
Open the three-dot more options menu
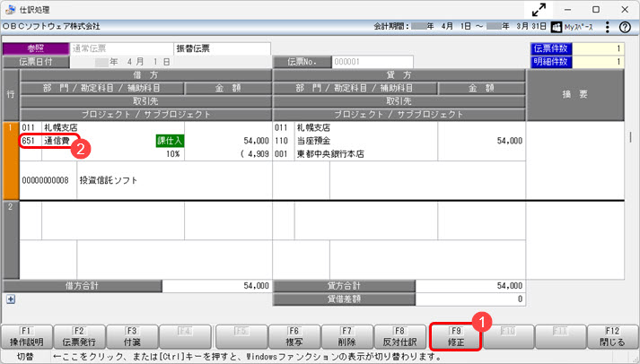point(608,27)
